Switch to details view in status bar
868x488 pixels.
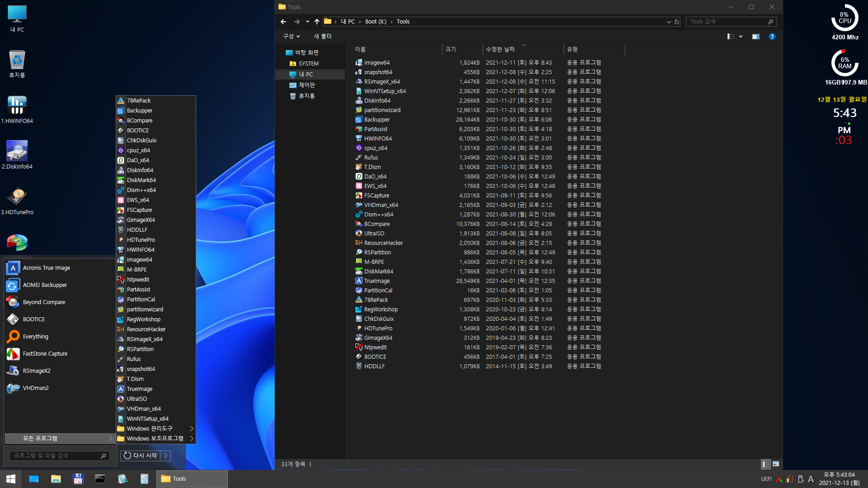(764, 464)
